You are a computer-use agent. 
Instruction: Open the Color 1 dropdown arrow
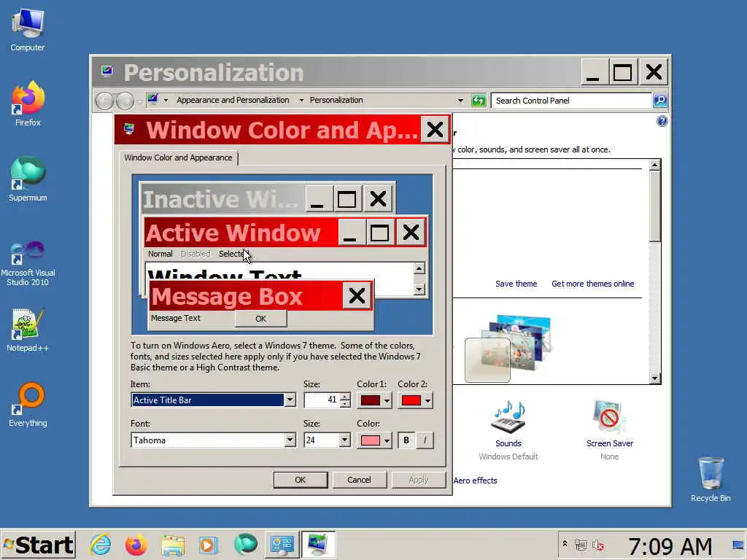(387, 400)
